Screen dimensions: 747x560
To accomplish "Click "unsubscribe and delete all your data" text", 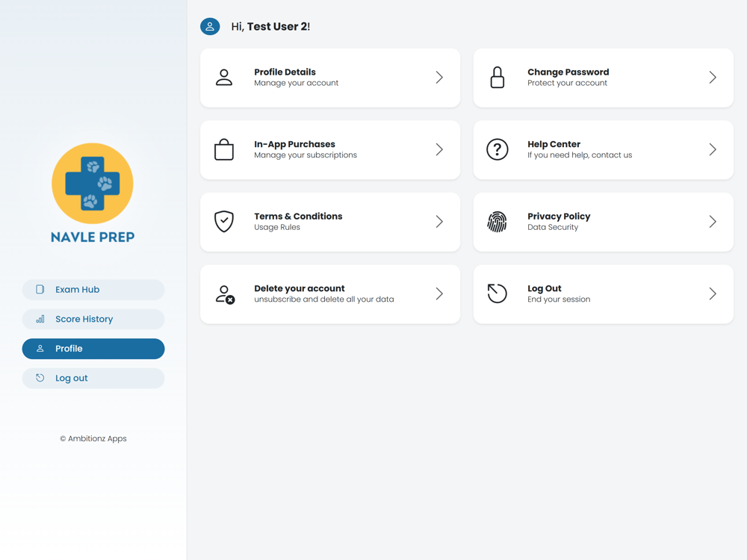I will click(324, 299).
